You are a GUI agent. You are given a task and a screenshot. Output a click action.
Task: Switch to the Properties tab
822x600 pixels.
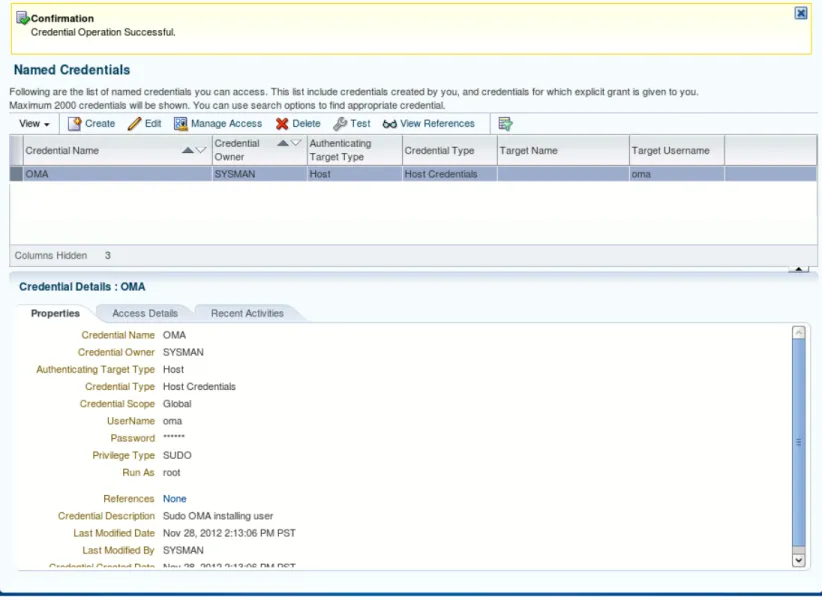[x=55, y=313]
